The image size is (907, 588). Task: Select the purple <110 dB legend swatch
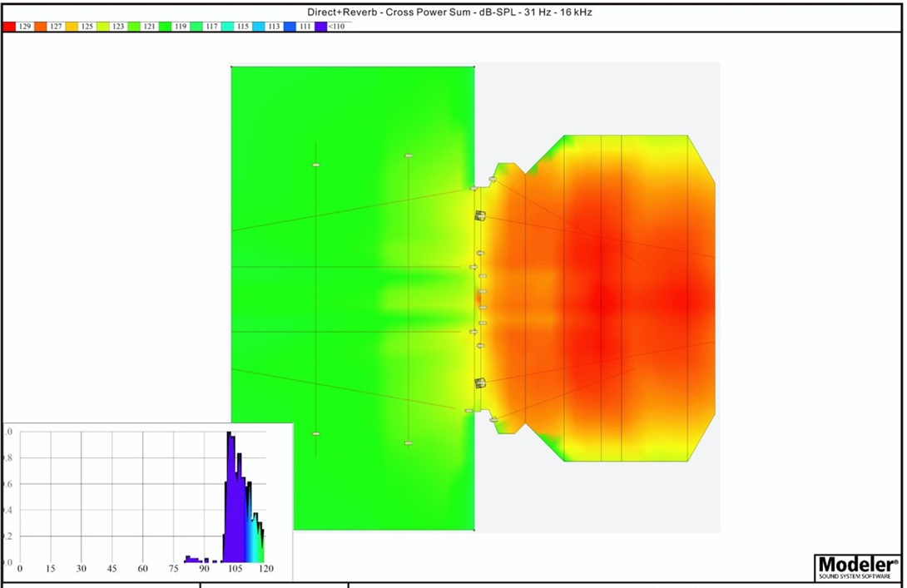tap(321, 27)
